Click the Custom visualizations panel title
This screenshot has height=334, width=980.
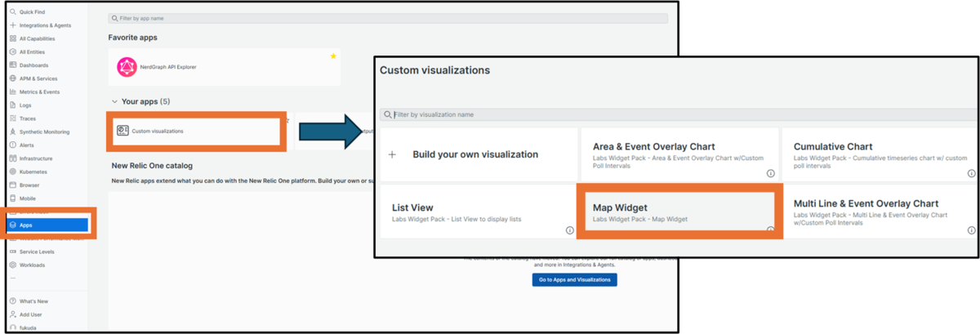434,70
